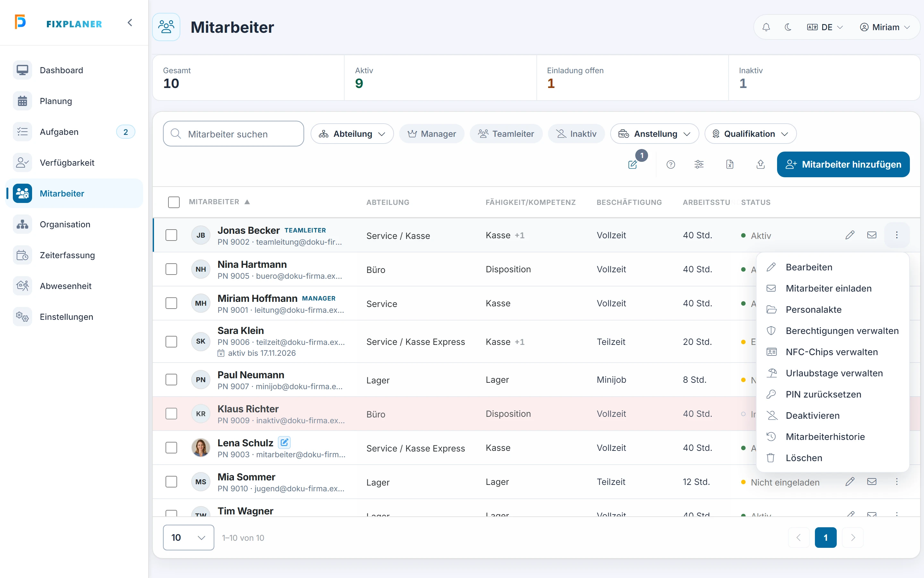924x578 pixels.
Task: Select Nina Hartmann's checkbox
Action: [171, 269]
